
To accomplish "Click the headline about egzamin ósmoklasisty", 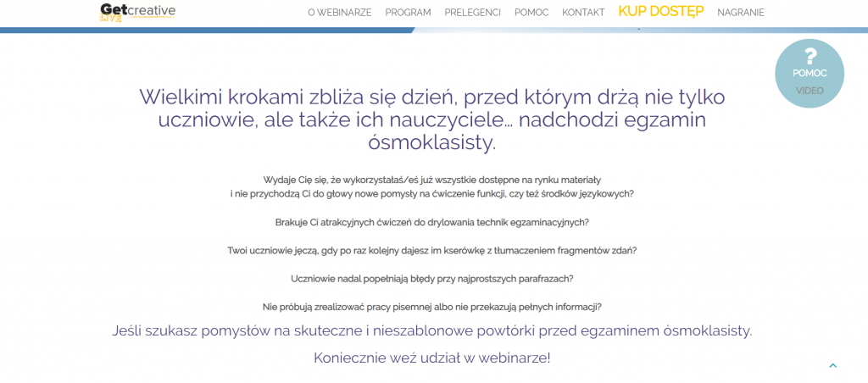I will coord(432,120).
